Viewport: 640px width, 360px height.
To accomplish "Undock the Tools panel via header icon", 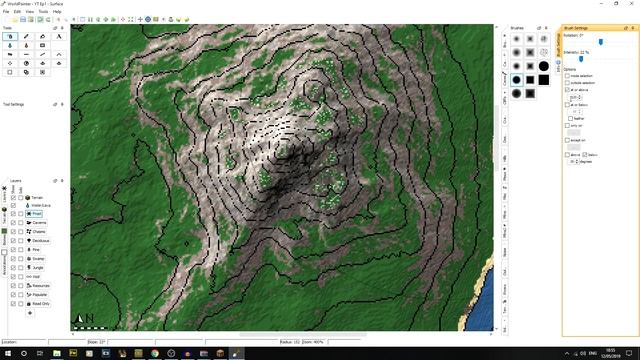I will [55, 28].
